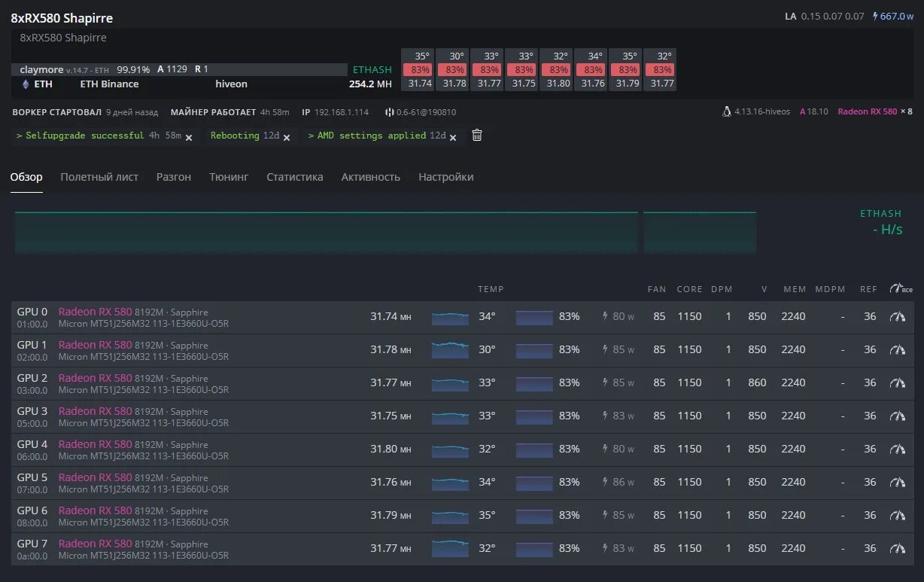This screenshot has width=924, height=582.
Task: Click the AMD settings applied message
Action: (378, 136)
